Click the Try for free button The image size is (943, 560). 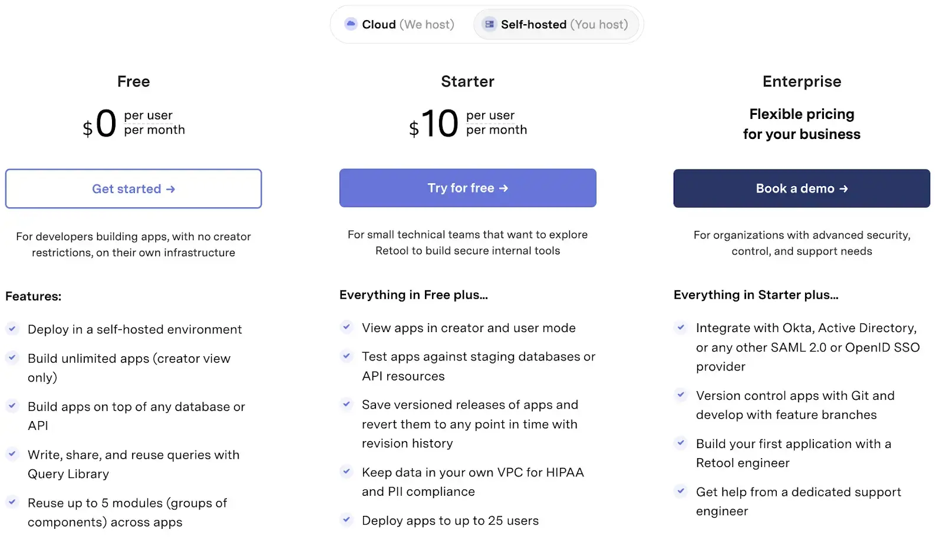click(467, 188)
